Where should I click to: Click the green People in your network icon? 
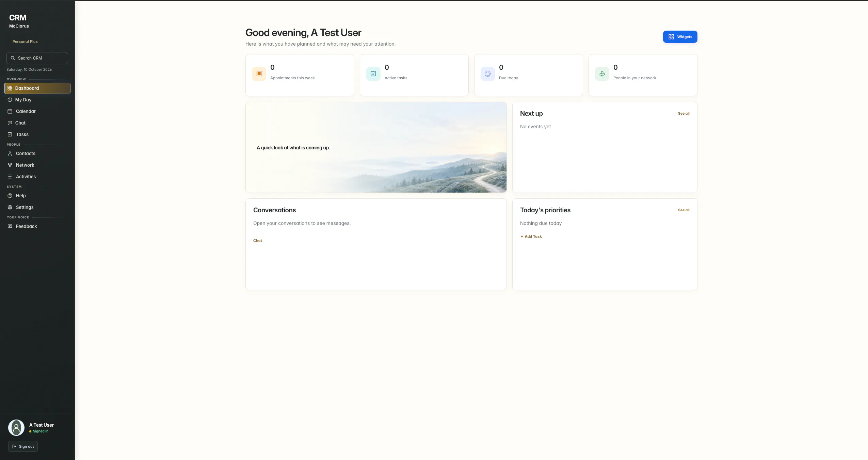602,74
